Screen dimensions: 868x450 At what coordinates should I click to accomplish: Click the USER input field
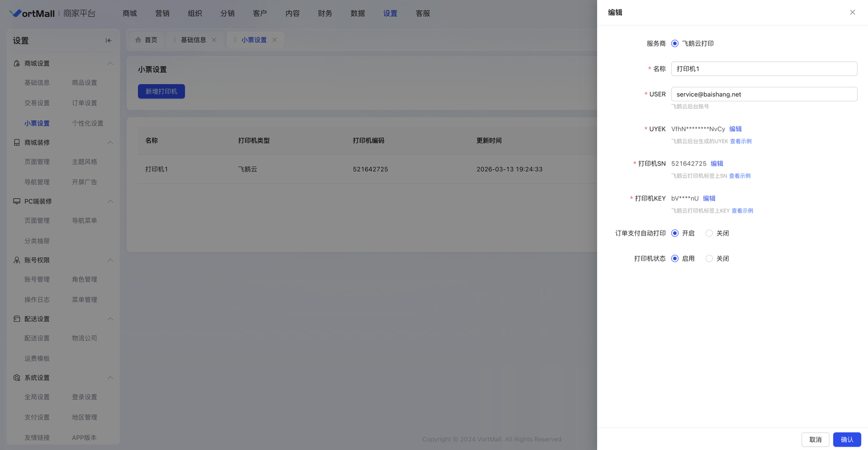[764, 94]
